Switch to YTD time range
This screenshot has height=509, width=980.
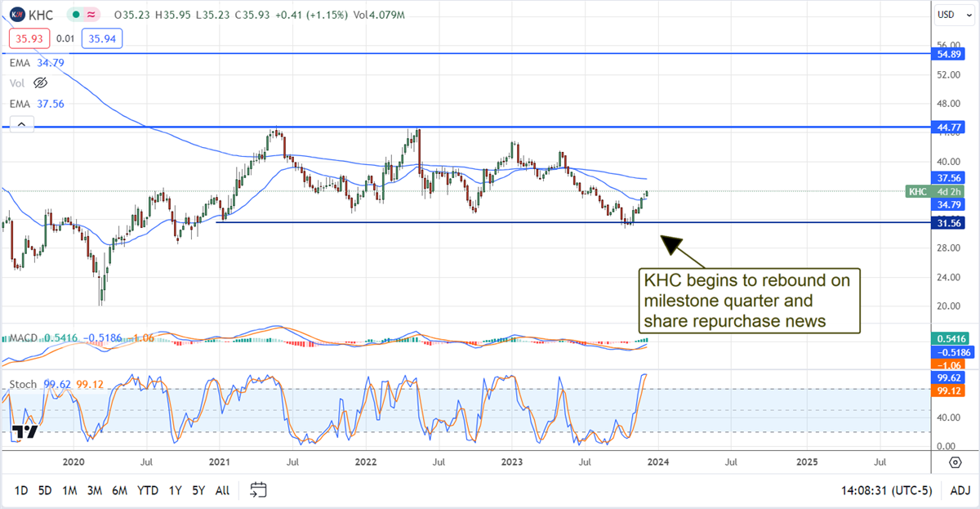148,490
